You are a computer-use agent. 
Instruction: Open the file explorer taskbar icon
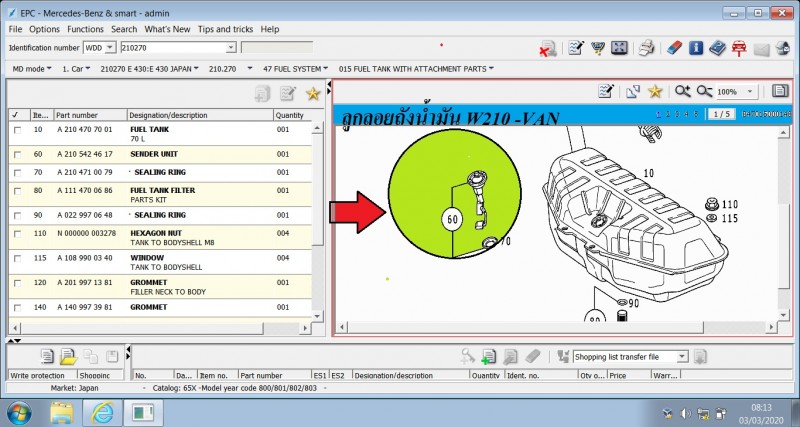pos(62,413)
